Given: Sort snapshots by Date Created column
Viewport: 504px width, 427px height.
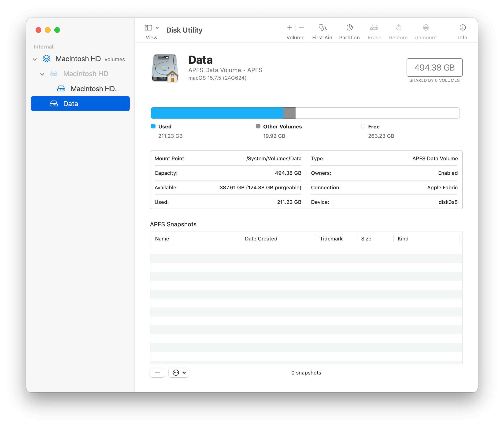Looking at the screenshot, I should coord(278,239).
